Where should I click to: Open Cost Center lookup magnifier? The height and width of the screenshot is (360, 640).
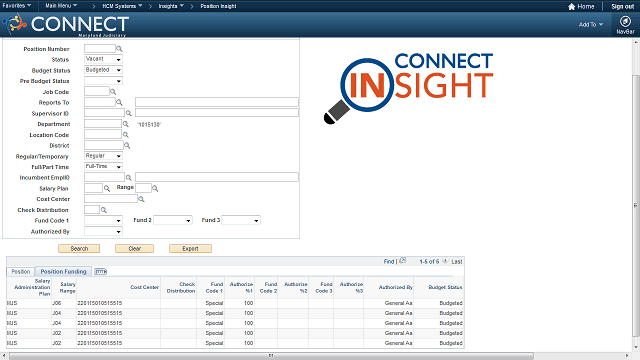[x=141, y=199]
